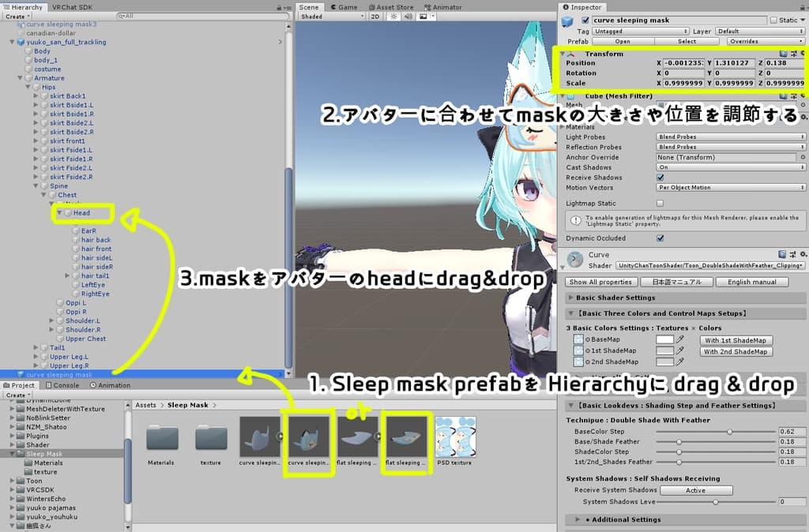Select the PSD texture asset thumbnail
Screen dimensions: 809x532
tap(454, 436)
